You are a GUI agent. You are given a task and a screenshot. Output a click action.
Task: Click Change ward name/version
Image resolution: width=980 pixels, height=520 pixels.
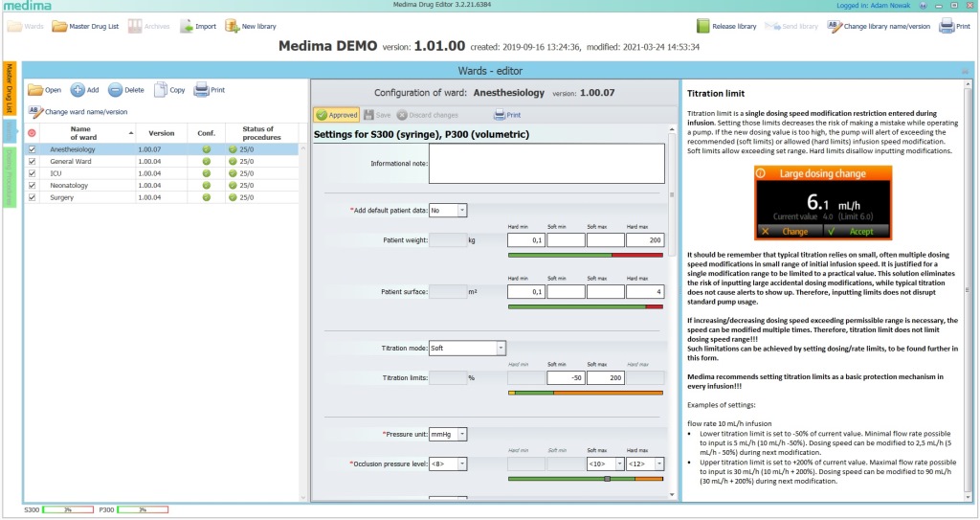tap(78, 112)
